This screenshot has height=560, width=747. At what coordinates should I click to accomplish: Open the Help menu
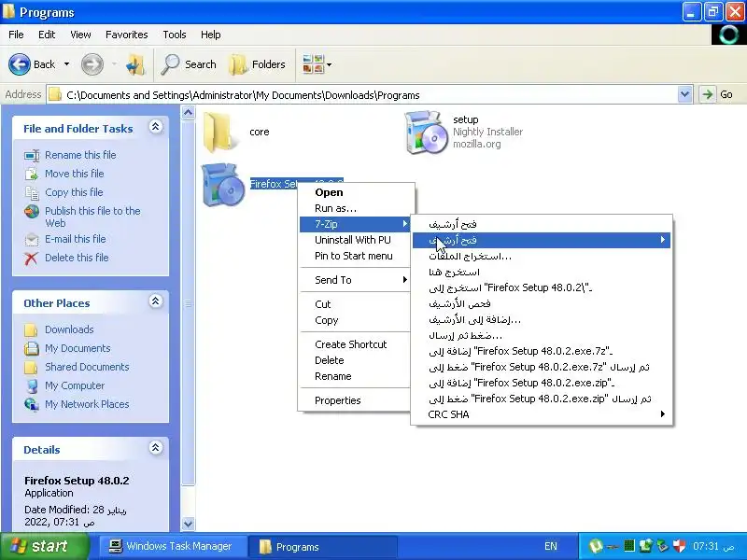pyautogui.click(x=211, y=35)
